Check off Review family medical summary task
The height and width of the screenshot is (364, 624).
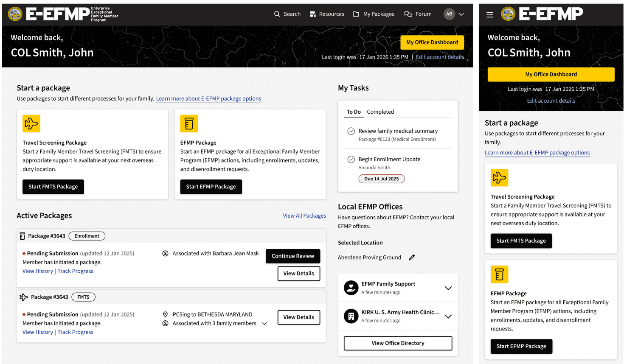[x=351, y=131]
